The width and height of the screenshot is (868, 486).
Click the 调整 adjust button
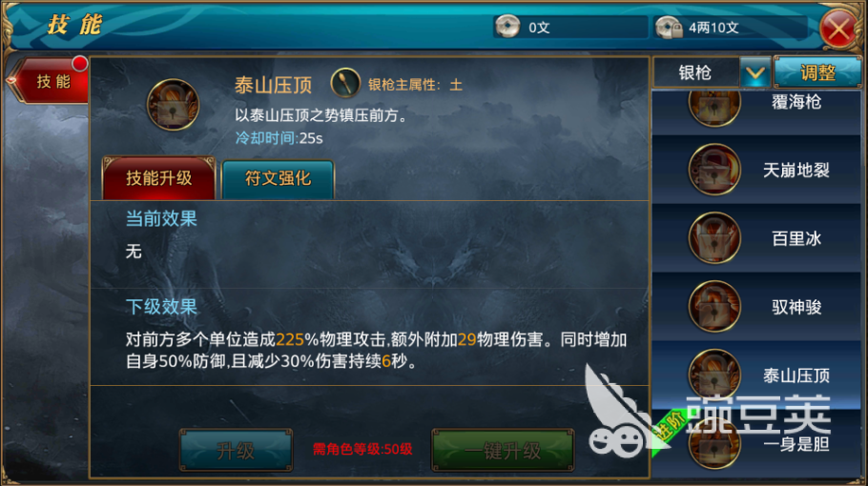click(817, 72)
